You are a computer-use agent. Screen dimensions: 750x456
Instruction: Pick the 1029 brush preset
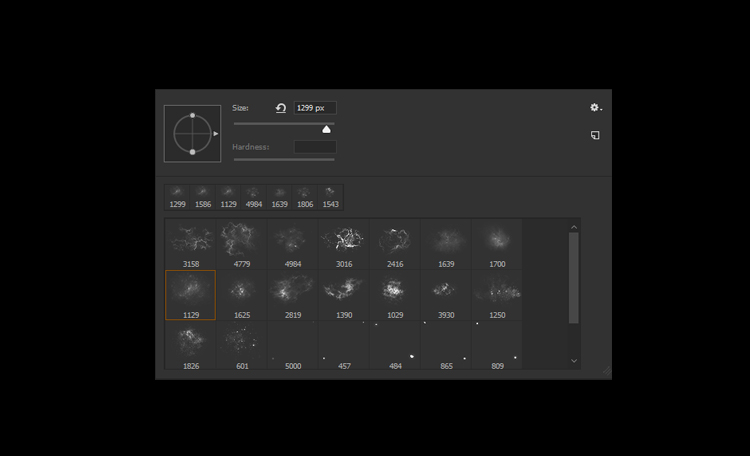[395, 295]
